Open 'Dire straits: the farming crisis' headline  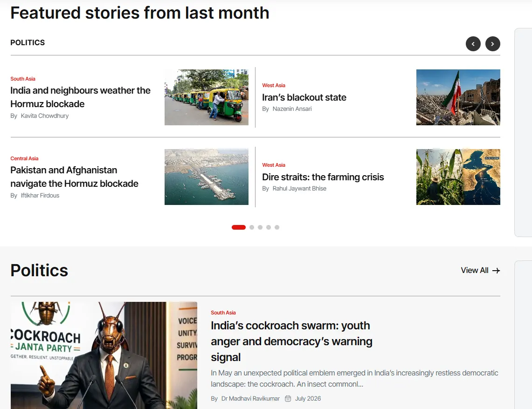tap(323, 177)
